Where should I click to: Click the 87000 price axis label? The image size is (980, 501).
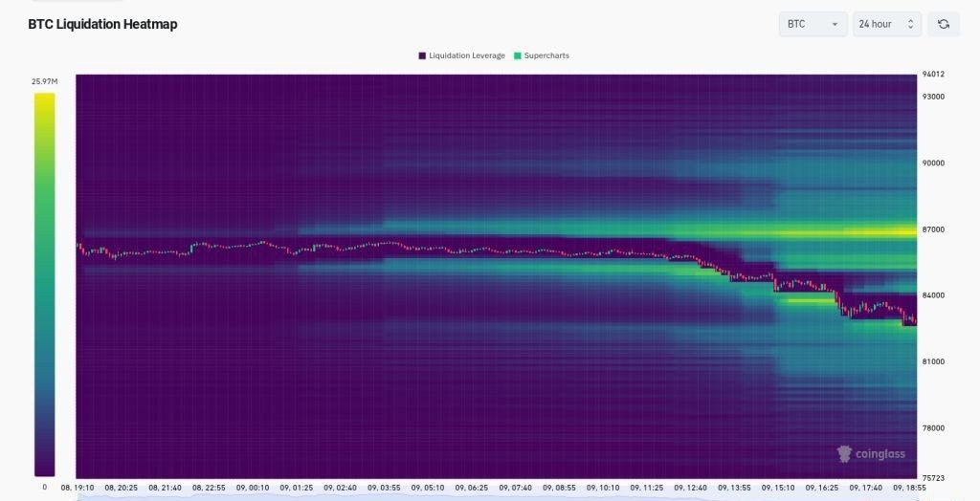coord(933,229)
